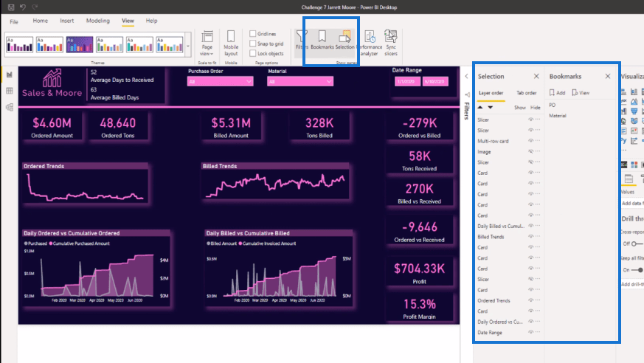Undo the last action

tap(23, 7)
